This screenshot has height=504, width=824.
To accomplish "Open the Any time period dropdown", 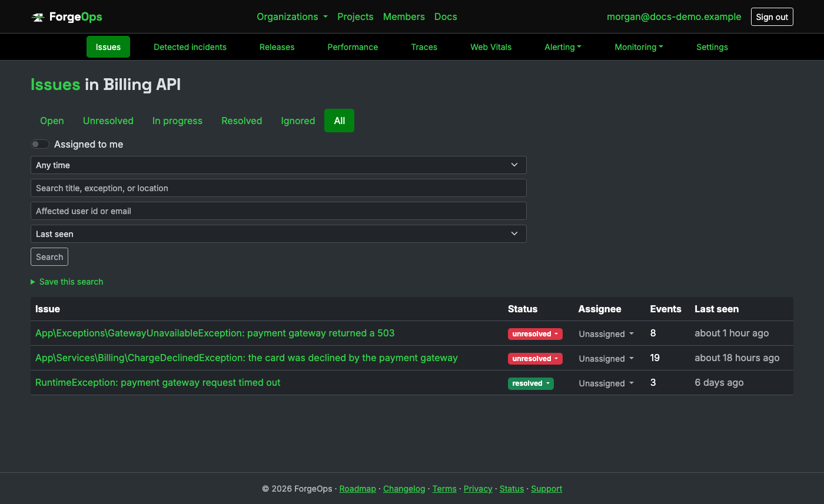I will [278, 165].
